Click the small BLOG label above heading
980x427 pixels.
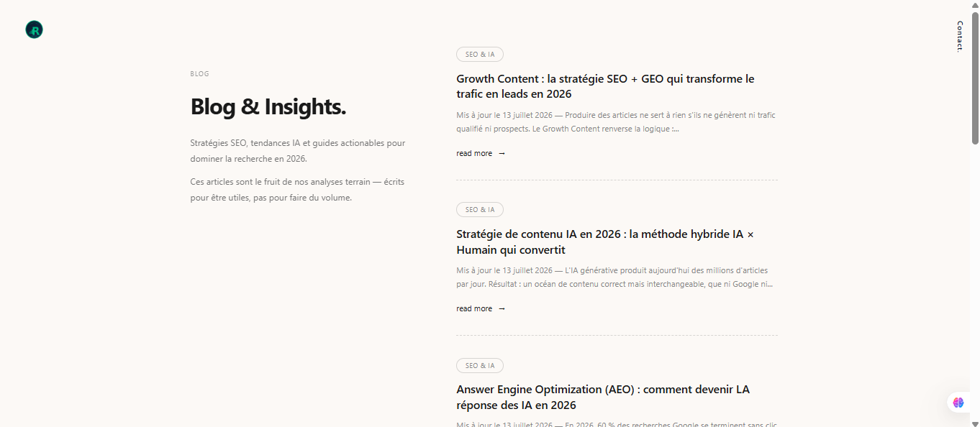coord(200,74)
